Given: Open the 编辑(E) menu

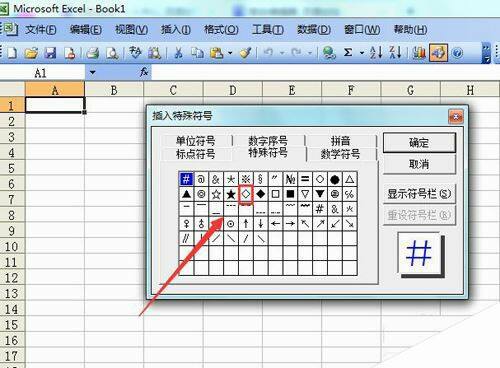Looking at the screenshot, I should pyautogui.click(x=85, y=30).
